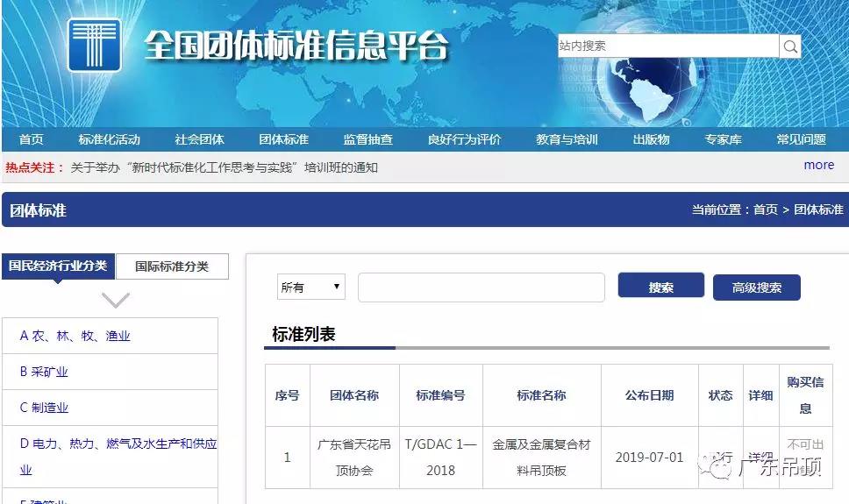
Task: Click the 状态 column header
Action: coord(721,395)
